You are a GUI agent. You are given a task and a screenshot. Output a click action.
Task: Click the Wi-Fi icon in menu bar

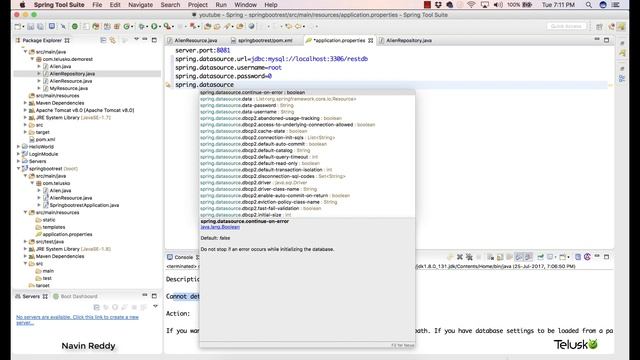[471, 5]
